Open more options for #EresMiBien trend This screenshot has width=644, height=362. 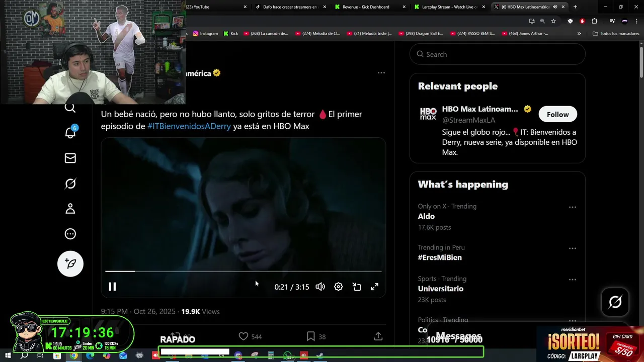pos(572,248)
